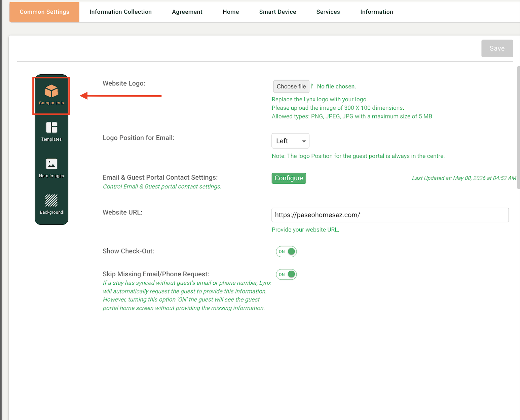Screen dimensions: 520x420
Task: Open the Hero Images panel icon
Action: point(51,168)
